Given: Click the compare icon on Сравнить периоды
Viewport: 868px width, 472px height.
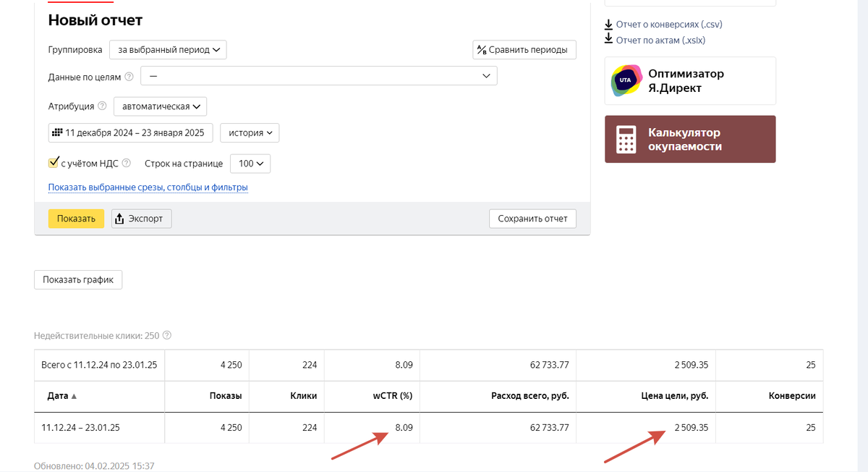Looking at the screenshot, I should coord(482,49).
